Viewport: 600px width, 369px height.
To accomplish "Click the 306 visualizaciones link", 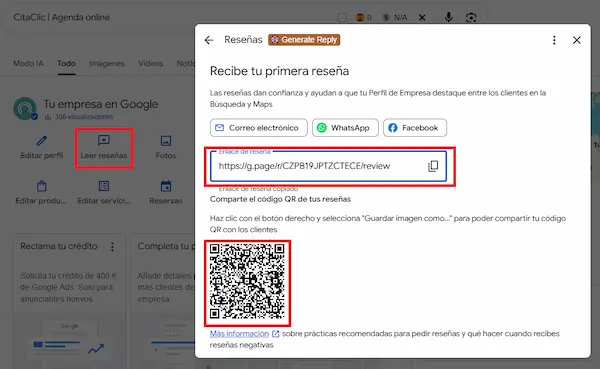I will point(84,117).
